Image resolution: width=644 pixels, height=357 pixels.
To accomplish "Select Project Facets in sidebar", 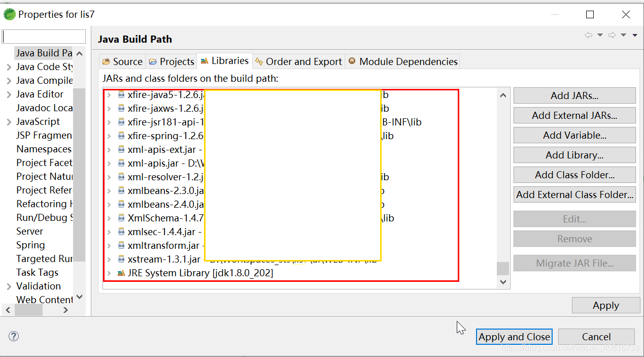I will [44, 163].
